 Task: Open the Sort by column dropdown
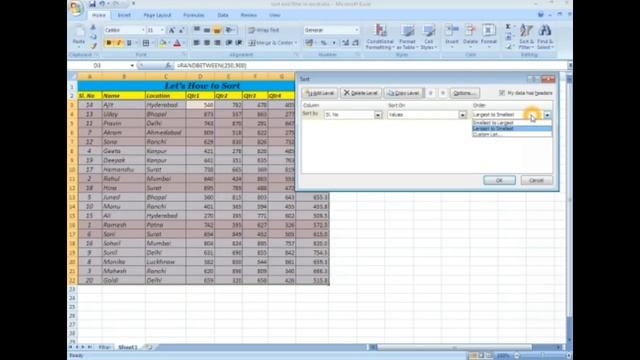(378, 115)
